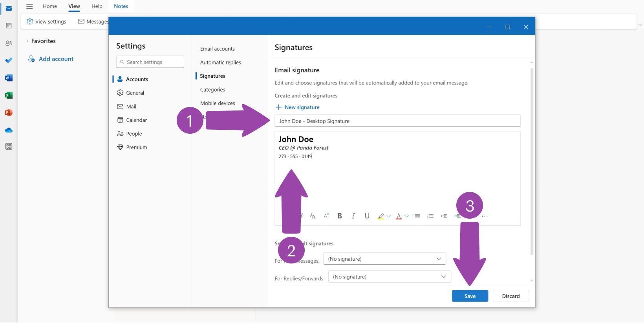Launch Excel from the left rail
This screenshot has height=326, width=644.
[x=9, y=95]
